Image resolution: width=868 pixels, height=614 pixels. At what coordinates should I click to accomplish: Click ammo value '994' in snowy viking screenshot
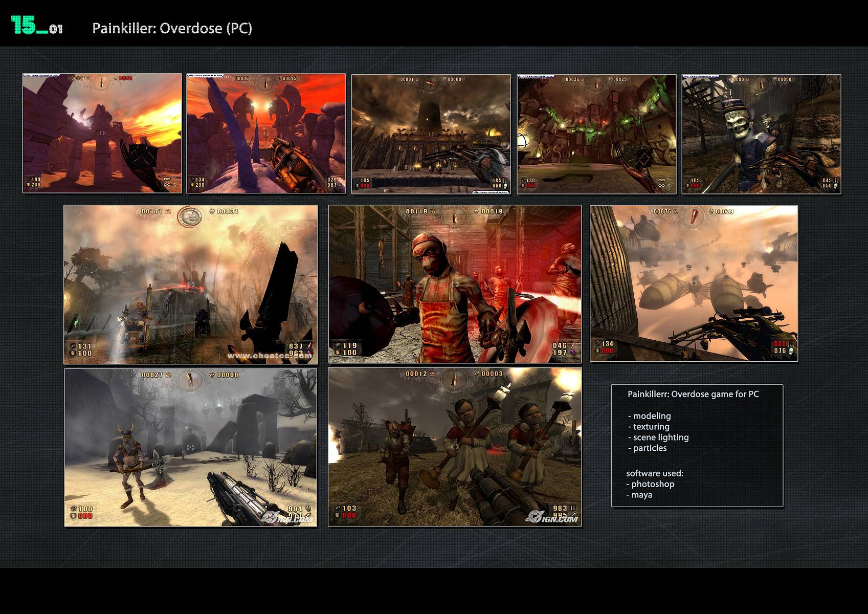[x=295, y=509]
